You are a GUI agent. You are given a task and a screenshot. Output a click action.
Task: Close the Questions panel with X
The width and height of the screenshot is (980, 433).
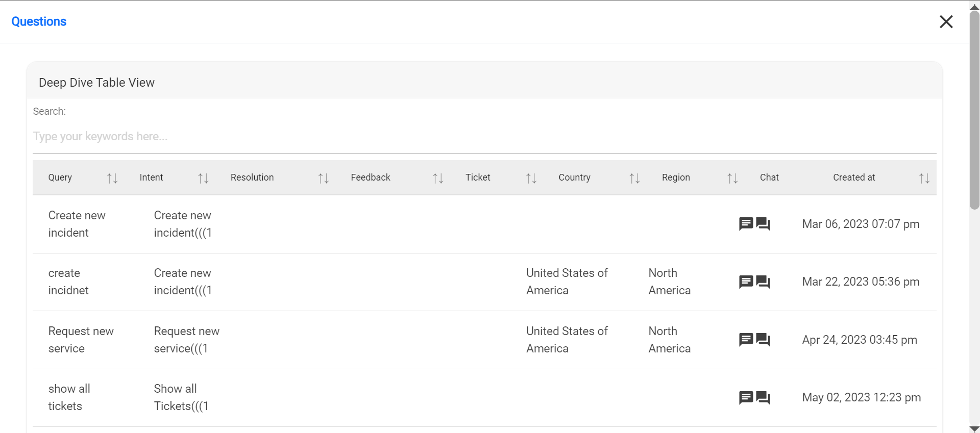click(x=946, y=21)
